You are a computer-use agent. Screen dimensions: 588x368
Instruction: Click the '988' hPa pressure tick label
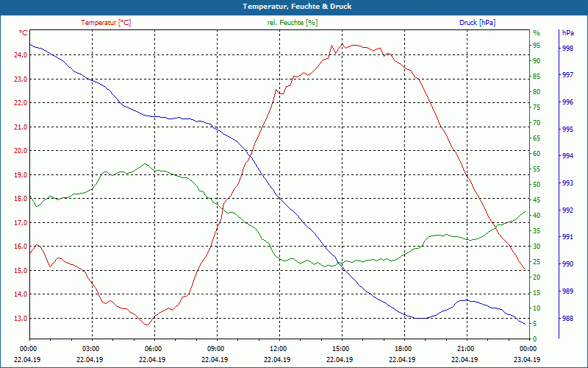[567, 319]
